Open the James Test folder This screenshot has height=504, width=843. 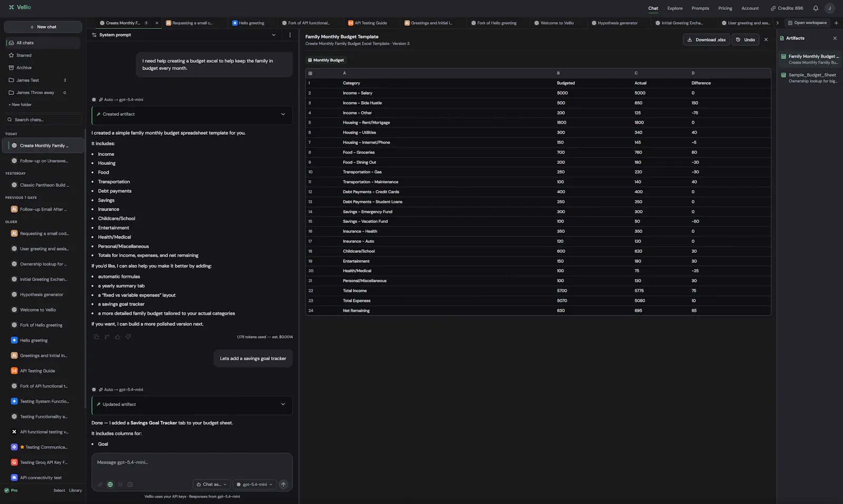click(x=42, y=80)
